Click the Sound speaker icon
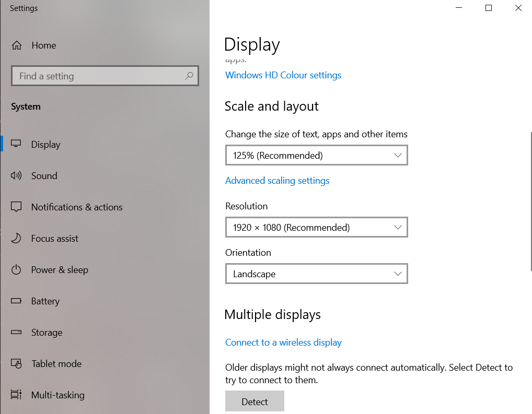 point(16,175)
